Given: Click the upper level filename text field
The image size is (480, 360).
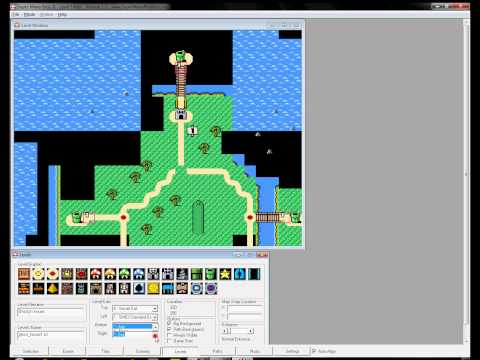Looking at the screenshot, I should 51,312.
